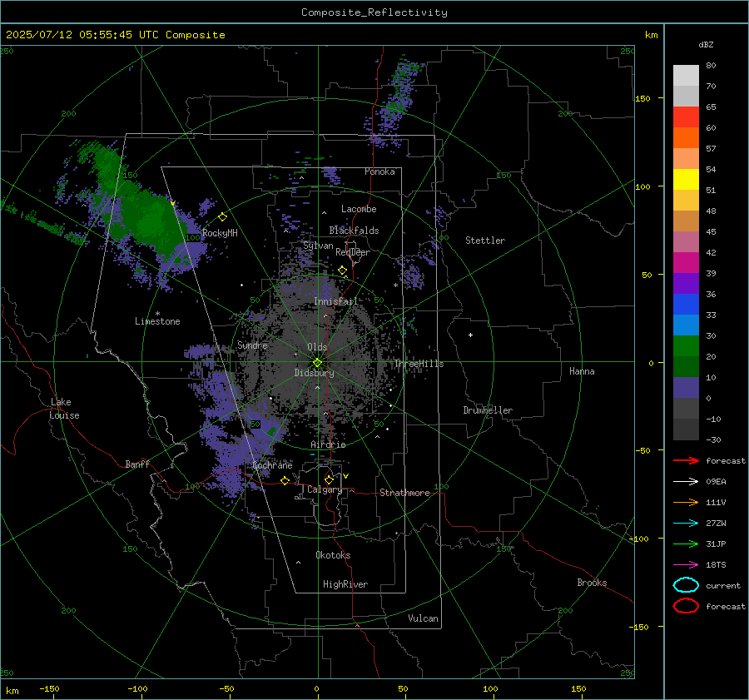Image resolution: width=749 pixels, height=700 pixels.
Task: Click the magenta 18TS arrow symbol
Action: [686, 565]
